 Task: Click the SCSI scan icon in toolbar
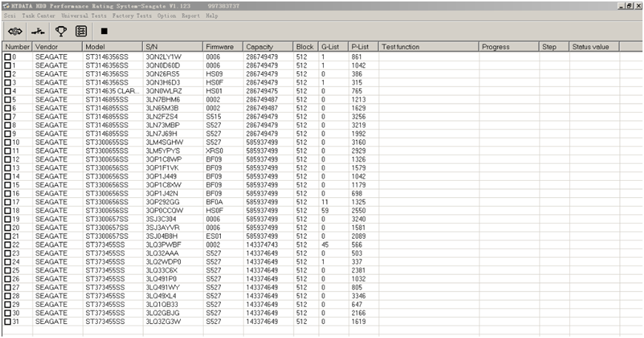coord(16,31)
